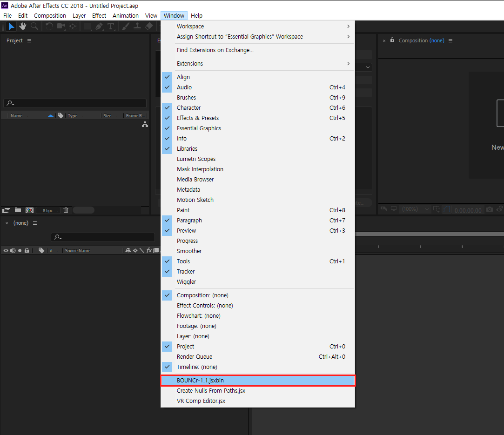Take snapshot camera icon in viewer
This screenshot has width=504, height=435.
click(489, 209)
